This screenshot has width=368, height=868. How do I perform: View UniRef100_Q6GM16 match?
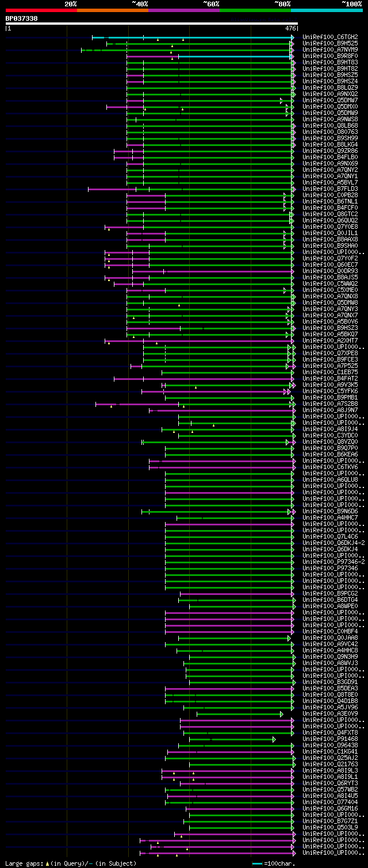[x=330, y=808]
